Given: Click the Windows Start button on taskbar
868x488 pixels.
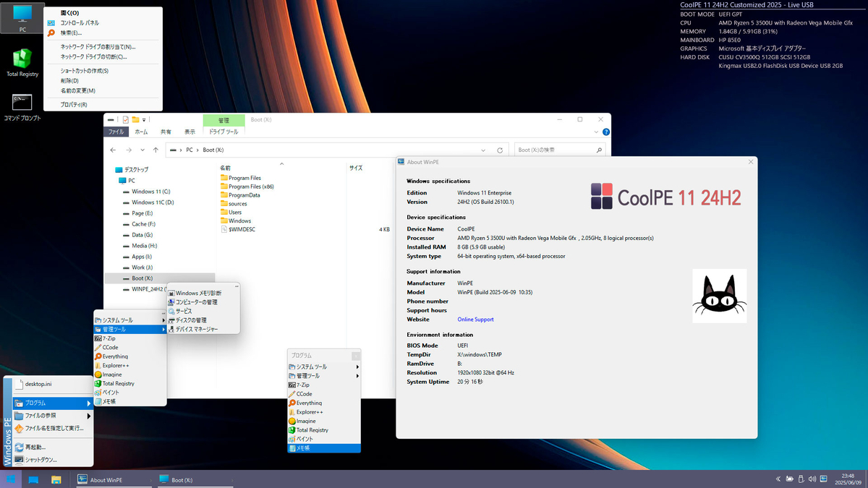Looking at the screenshot, I should click(11, 479).
